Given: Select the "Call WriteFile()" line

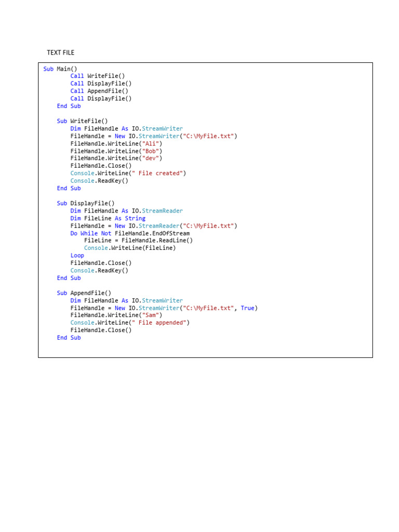Looking at the screenshot, I should click(97, 76).
